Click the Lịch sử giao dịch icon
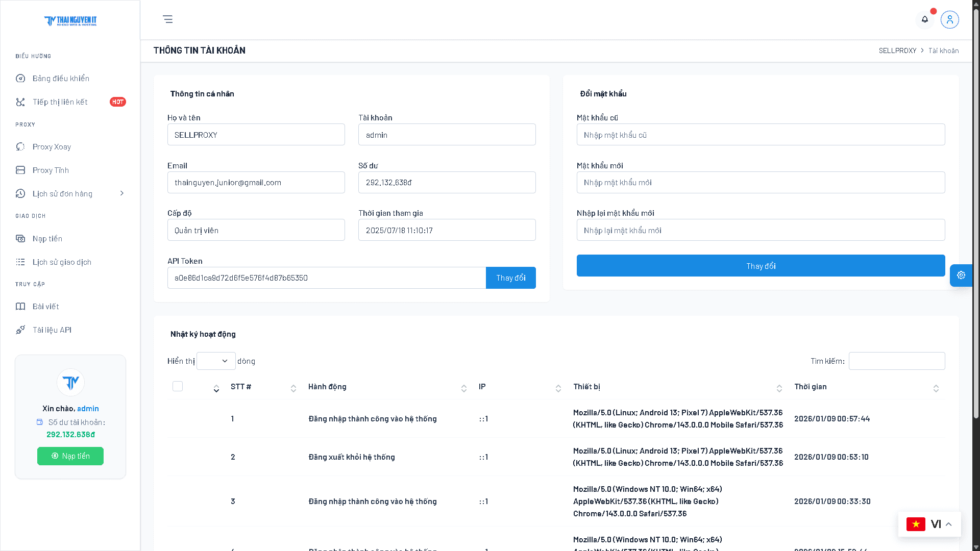980x551 pixels. [x=20, y=262]
